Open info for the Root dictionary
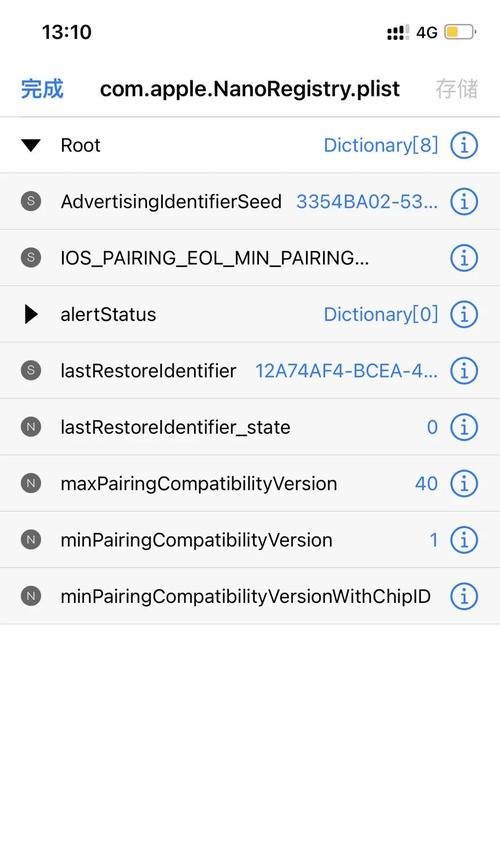Viewport: 500px width, 852px height. (464, 145)
